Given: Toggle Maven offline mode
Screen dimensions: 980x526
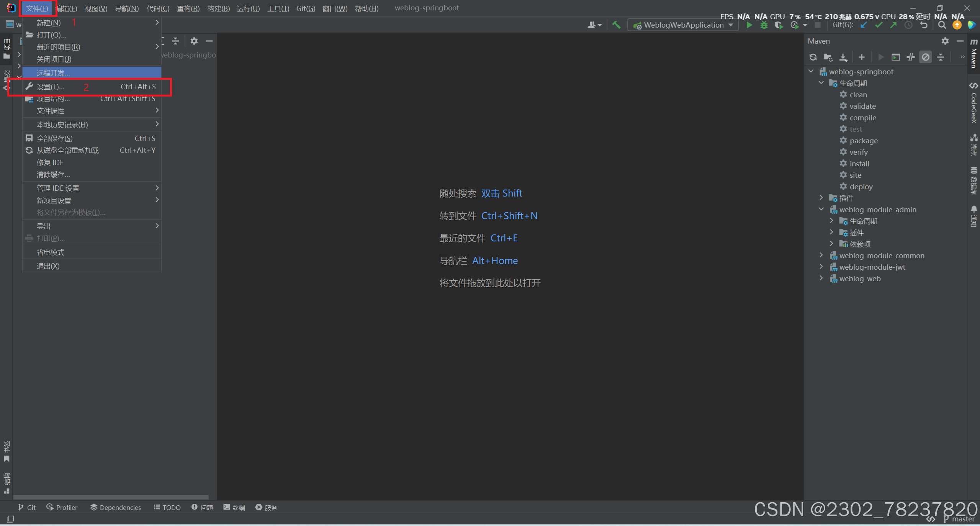Looking at the screenshot, I should click(911, 57).
